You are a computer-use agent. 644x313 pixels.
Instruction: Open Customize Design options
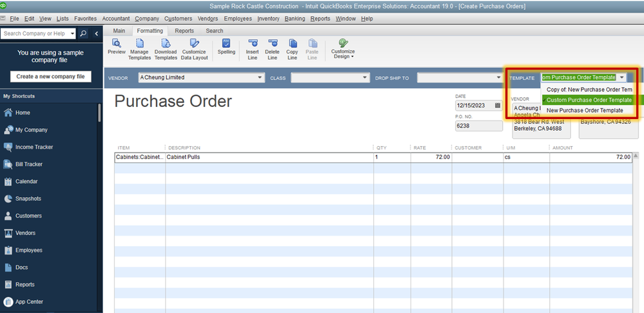click(343, 49)
